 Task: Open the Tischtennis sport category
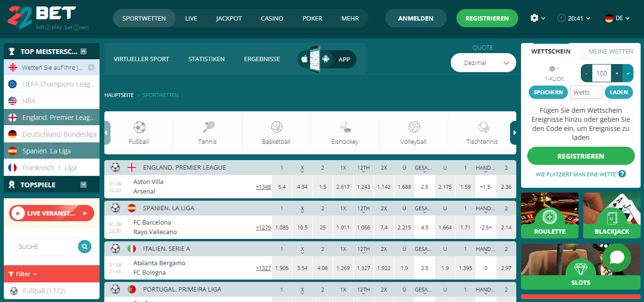(x=482, y=132)
